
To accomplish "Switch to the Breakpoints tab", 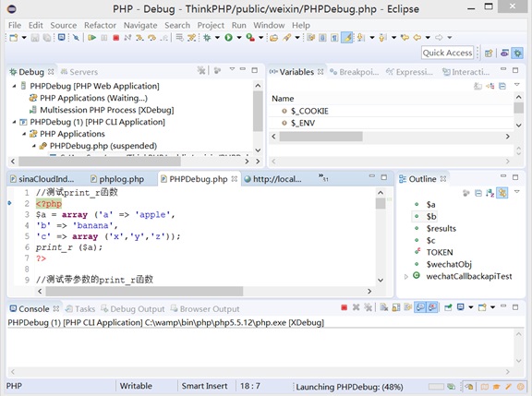I will [x=355, y=72].
